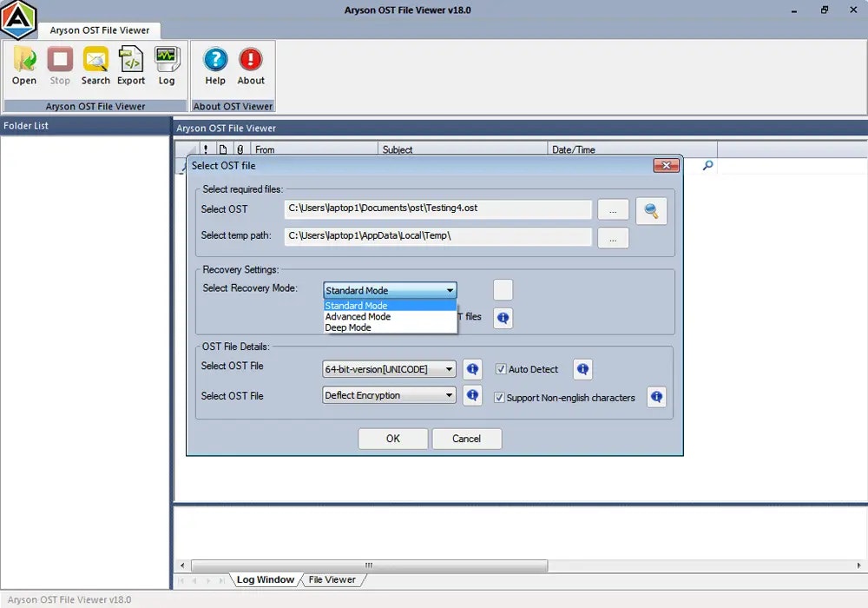Click the document type column header icon

click(222, 149)
